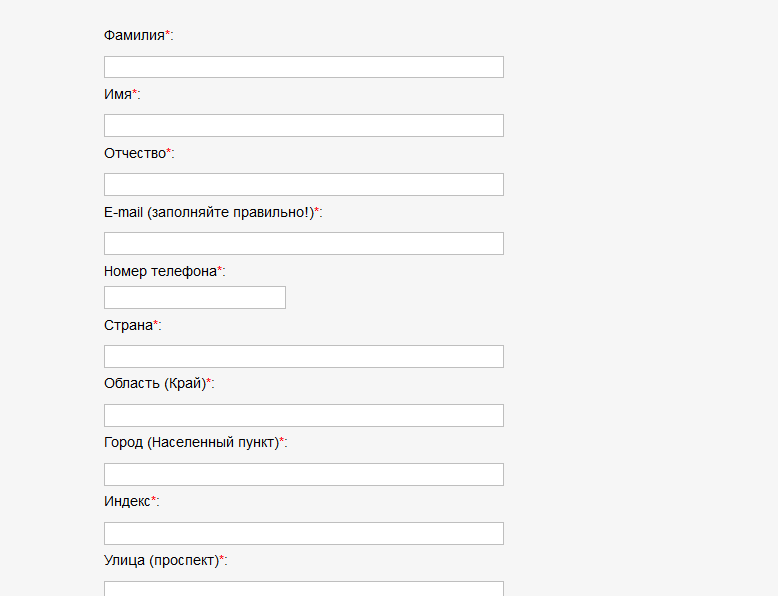Click the Отчество label text
Screen dimensions: 778x596
point(135,153)
